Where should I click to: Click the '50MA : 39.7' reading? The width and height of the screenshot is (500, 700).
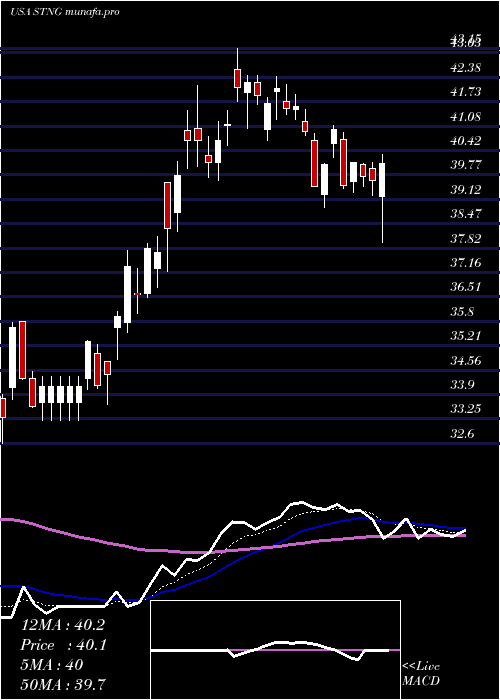(x=64, y=684)
